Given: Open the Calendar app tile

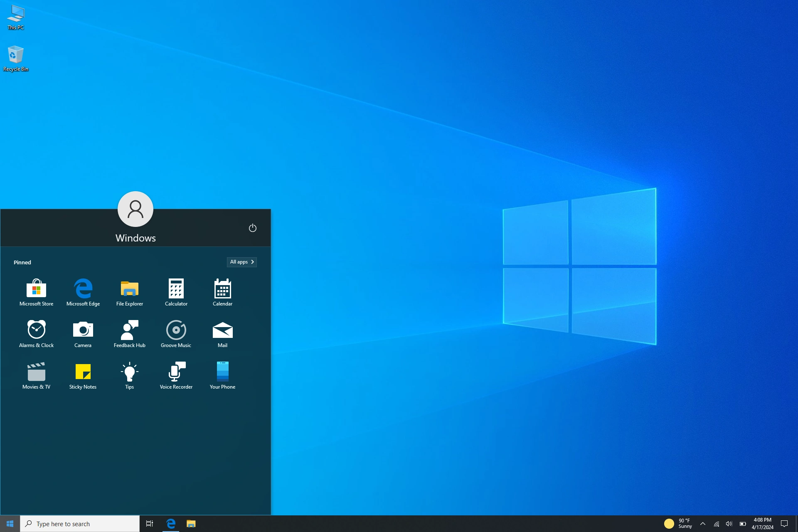Looking at the screenshot, I should tap(222, 292).
